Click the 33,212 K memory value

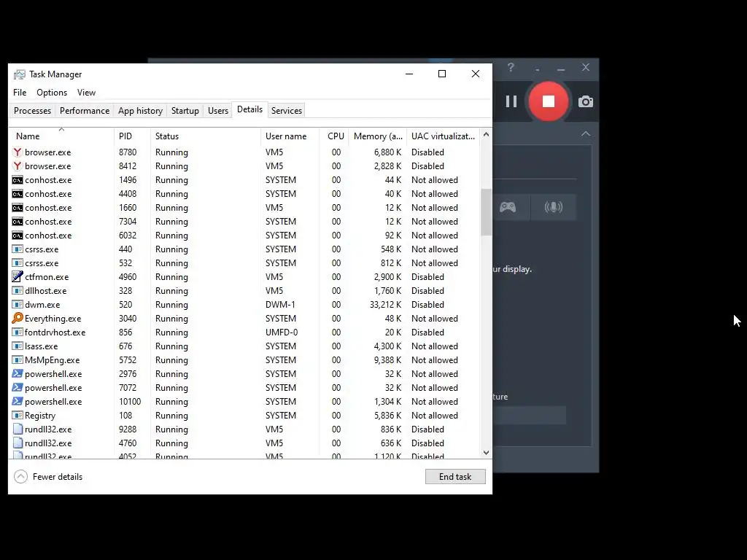[385, 304]
